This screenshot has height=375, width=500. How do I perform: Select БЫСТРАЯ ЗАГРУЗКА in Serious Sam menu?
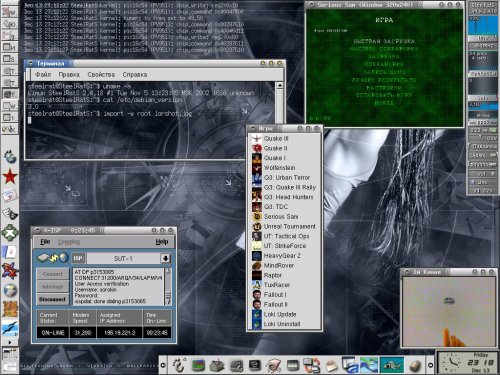click(x=384, y=41)
